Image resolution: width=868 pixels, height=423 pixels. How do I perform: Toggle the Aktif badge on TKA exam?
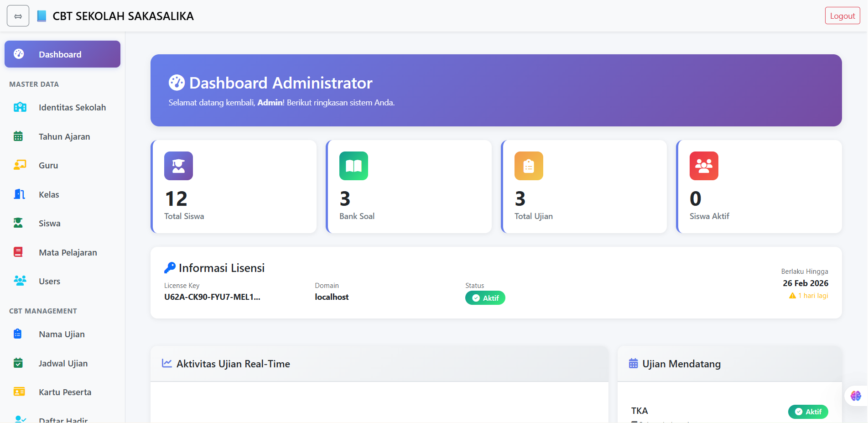pos(808,412)
